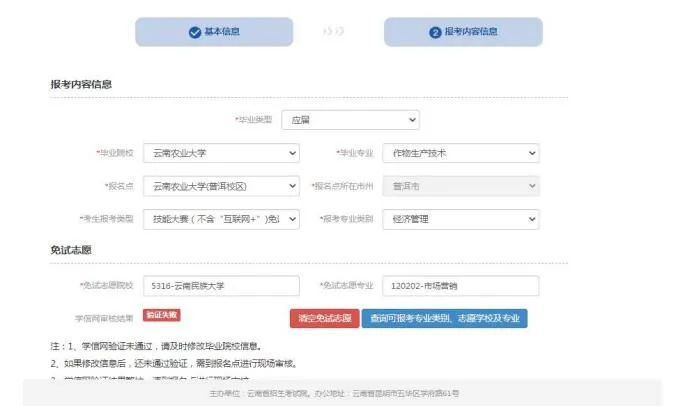
Task: Expand the 报考专业类别 dropdown showing 经济管理
Action: 460,218
